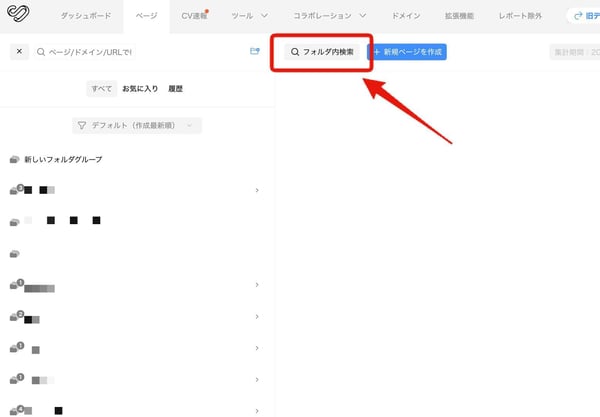Click the app logo in top-left corner
This screenshot has height=417, width=600.
tap(18, 14)
